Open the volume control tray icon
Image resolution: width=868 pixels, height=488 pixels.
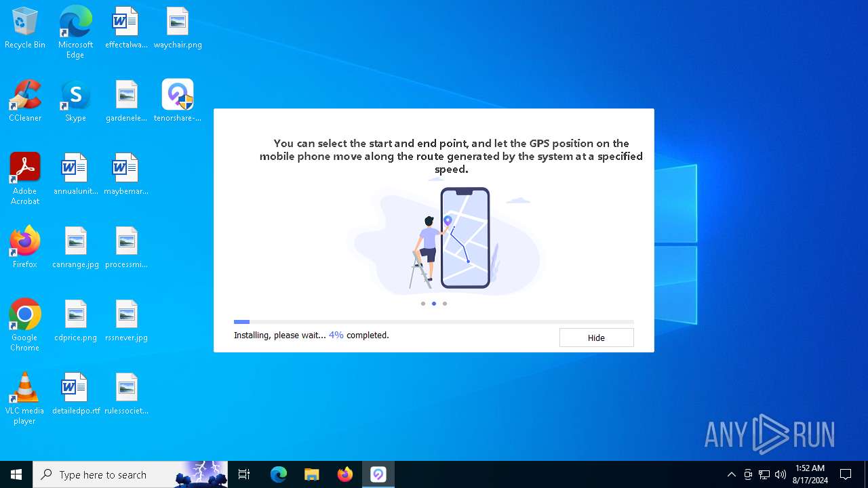point(781,474)
